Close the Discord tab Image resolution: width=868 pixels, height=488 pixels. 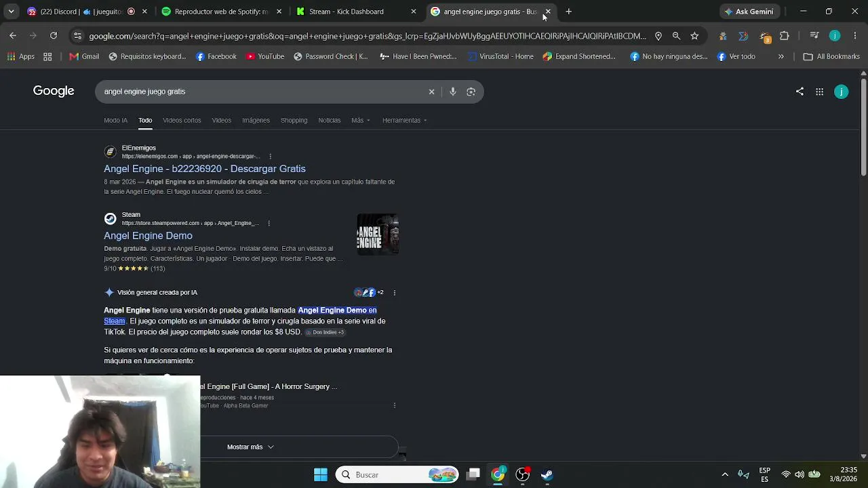[144, 12]
